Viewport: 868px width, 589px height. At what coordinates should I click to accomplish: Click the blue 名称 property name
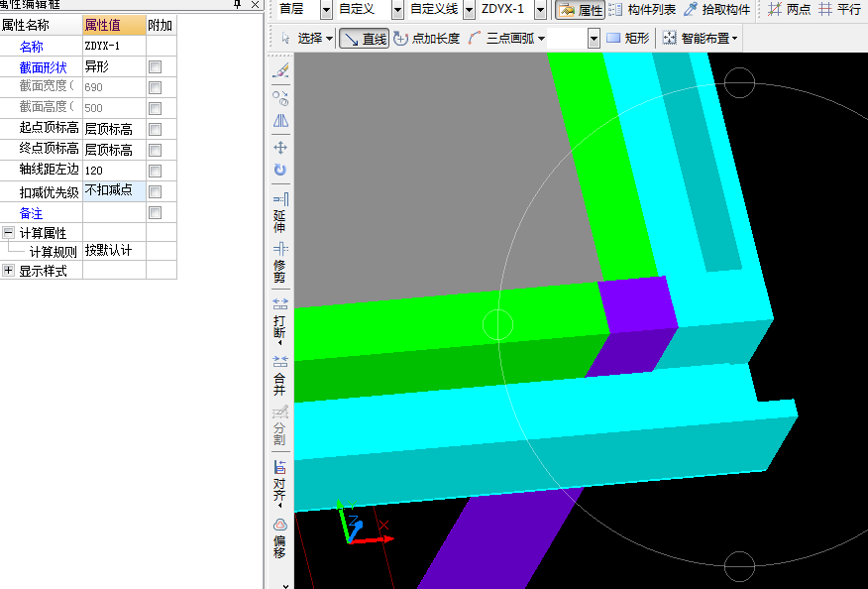[x=31, y=47]
